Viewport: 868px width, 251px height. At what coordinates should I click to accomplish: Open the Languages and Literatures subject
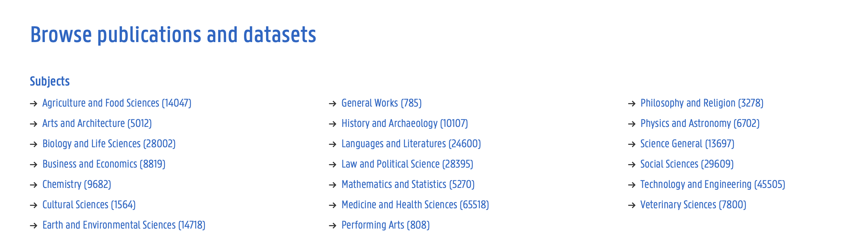pos(411,144)
